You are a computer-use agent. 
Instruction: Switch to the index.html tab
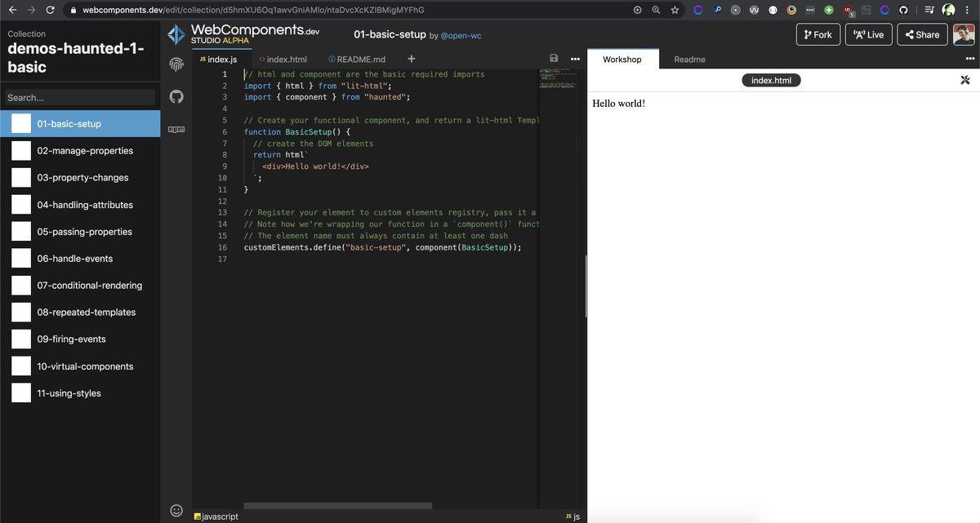[x=283, y=59]
